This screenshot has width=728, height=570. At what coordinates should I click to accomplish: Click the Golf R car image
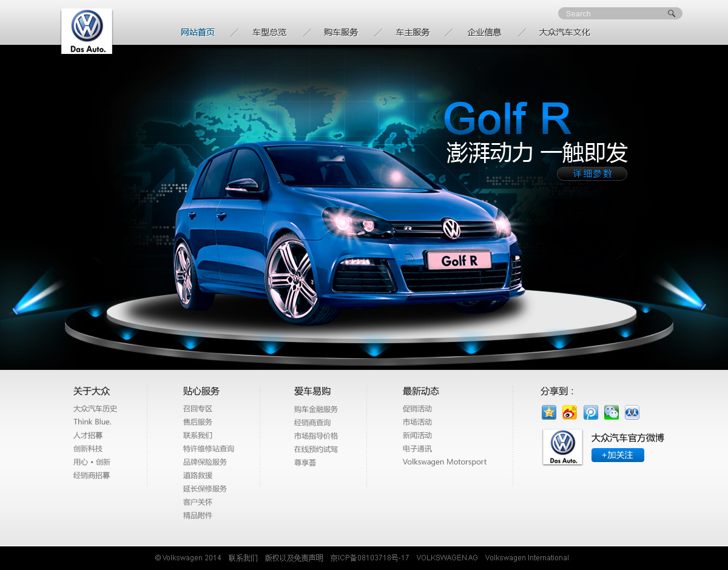coord(349,233)
